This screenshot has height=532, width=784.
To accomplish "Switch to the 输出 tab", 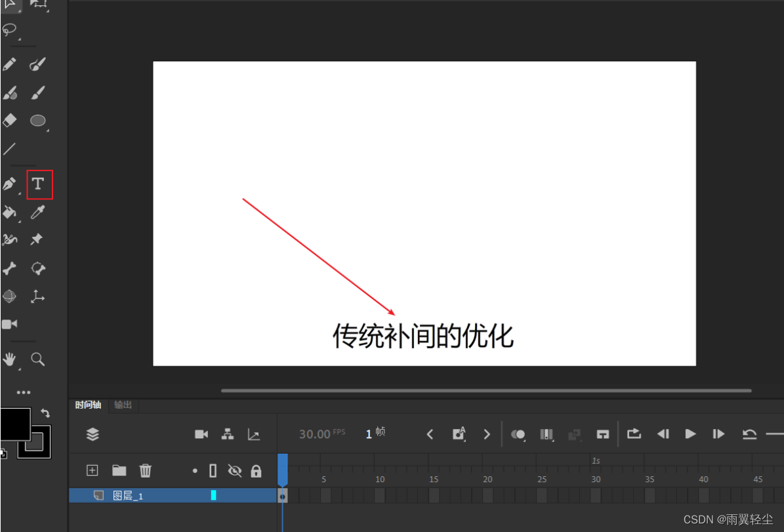I will 122,405.
